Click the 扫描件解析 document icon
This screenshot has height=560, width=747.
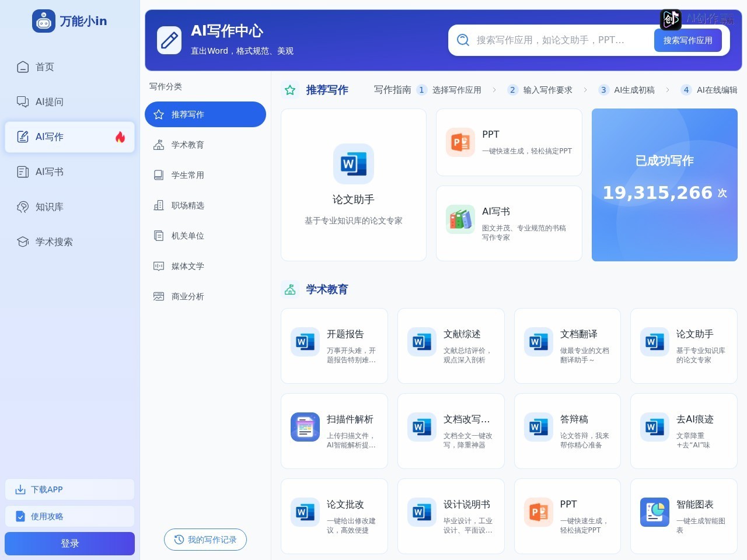pos(305,427)
